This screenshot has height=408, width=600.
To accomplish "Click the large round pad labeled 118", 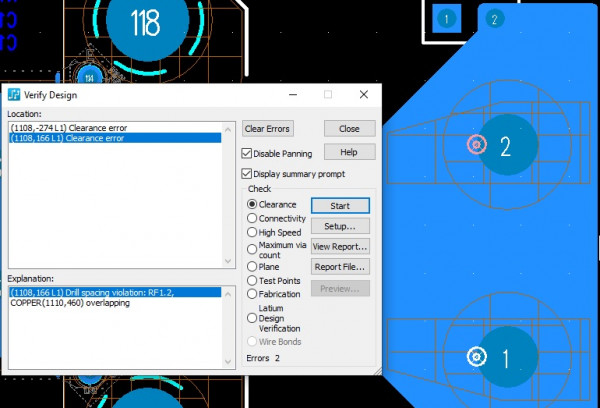I will [x=145, y=20].
